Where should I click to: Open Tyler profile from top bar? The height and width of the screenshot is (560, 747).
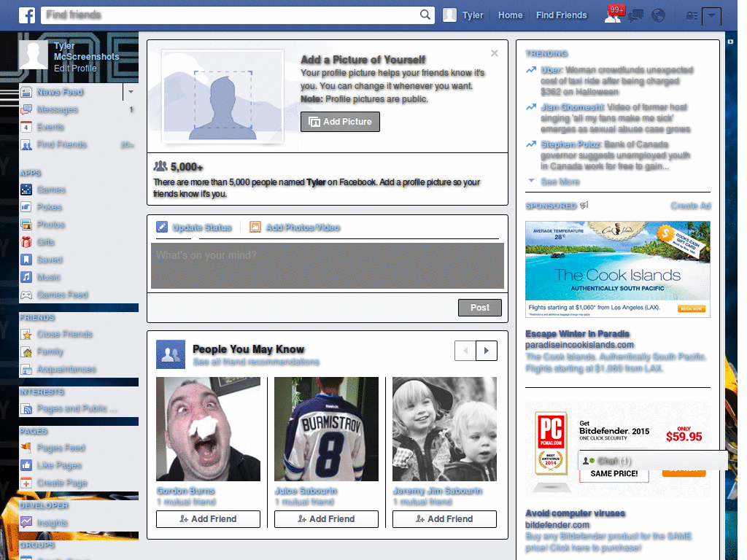click(463, 15)
